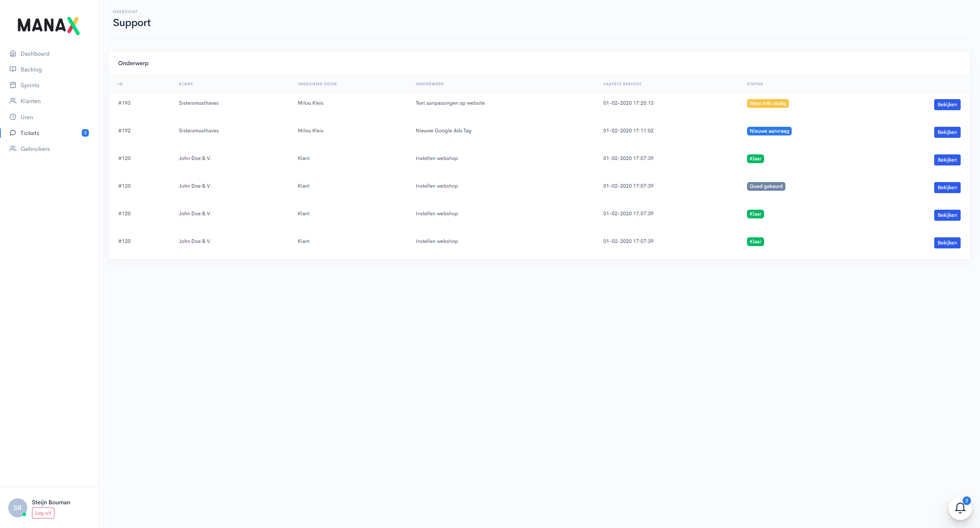The width and height of the screenshot is (980, 528).
Task: Click the Klant column header
Action: point(186,84)
